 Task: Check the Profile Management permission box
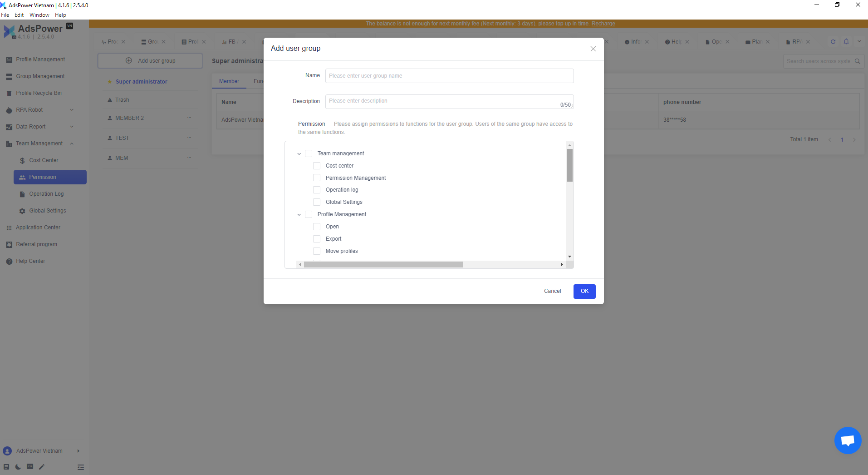pos(309,214)
